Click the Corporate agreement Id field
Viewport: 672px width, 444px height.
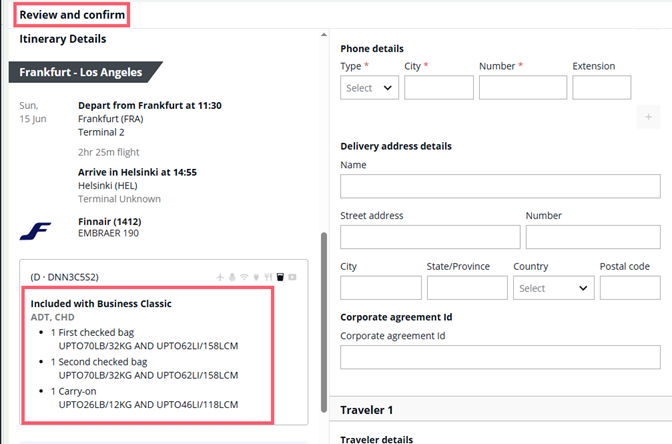500,358
